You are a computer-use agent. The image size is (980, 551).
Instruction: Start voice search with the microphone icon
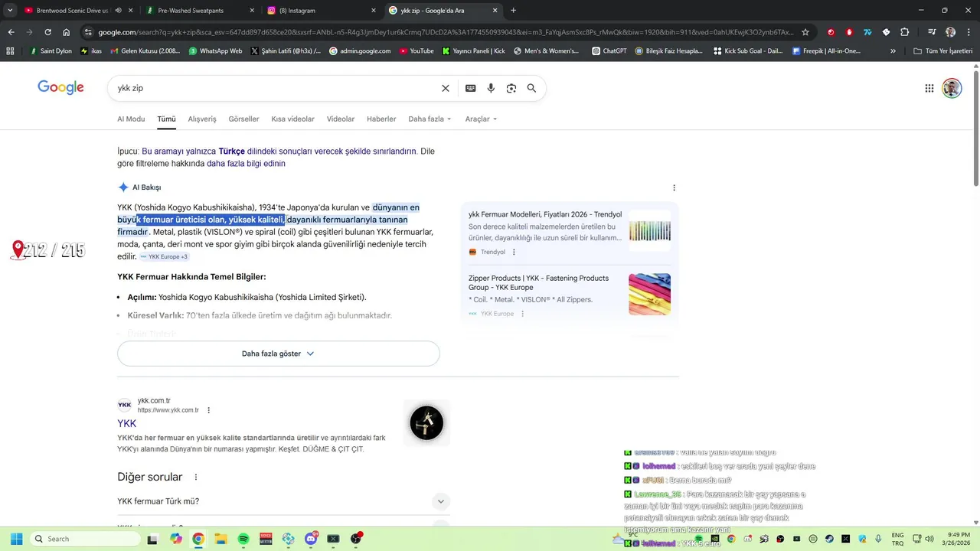pyautogui.click(x=491, y=88)
